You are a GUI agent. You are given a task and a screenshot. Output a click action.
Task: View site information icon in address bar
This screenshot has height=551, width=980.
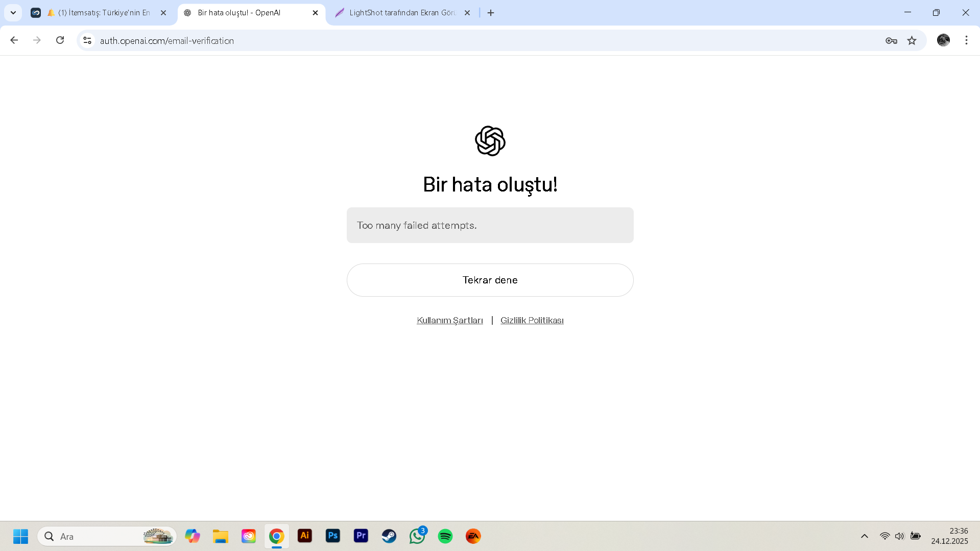(87, 40)
